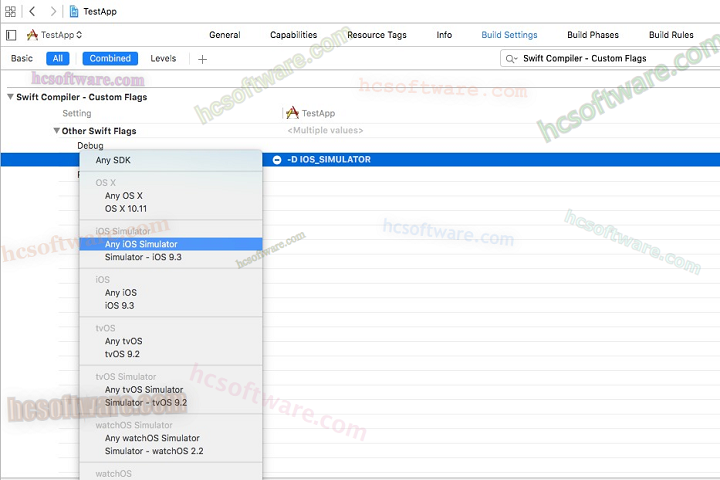Click the Multiple values field
The width and height of the screenshot is (720, 480).
click(x=325, y=130)
